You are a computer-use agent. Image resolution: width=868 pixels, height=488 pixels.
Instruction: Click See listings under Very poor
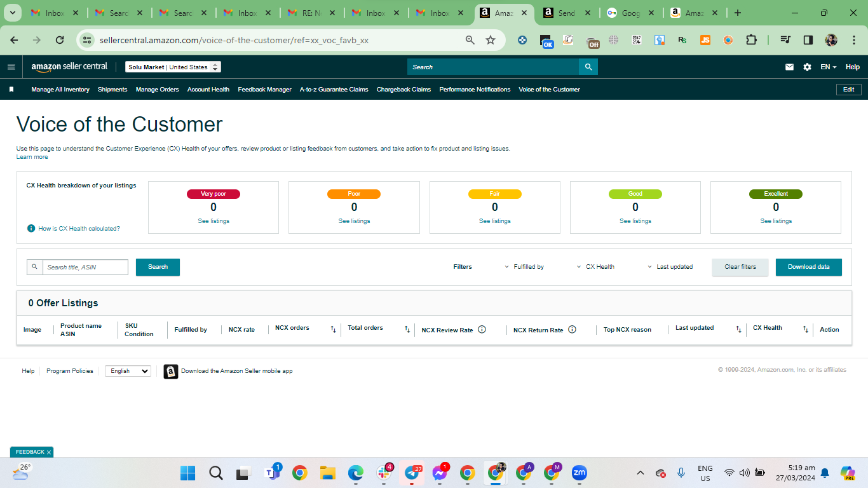(214, 221)
